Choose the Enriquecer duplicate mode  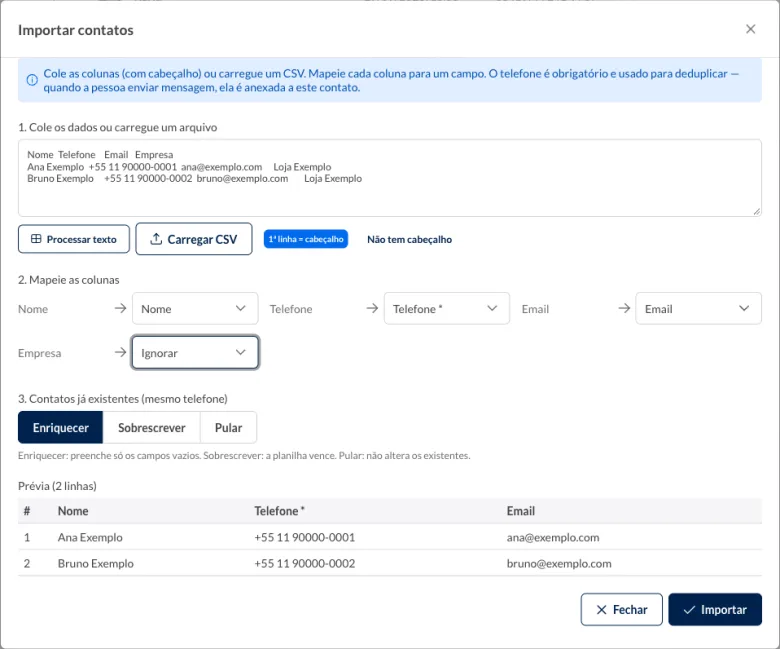click(x=60, y=427)
